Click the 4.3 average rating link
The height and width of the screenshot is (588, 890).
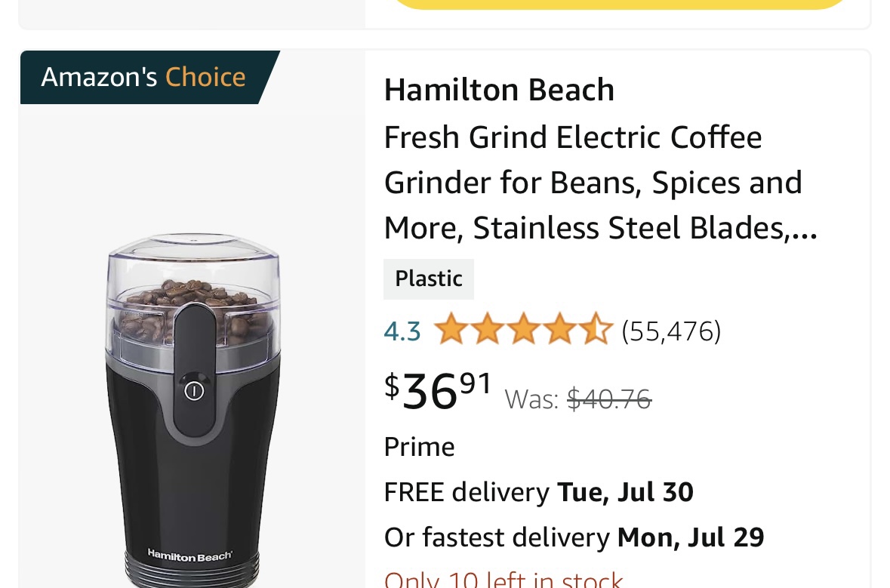[x=402, y=330]
